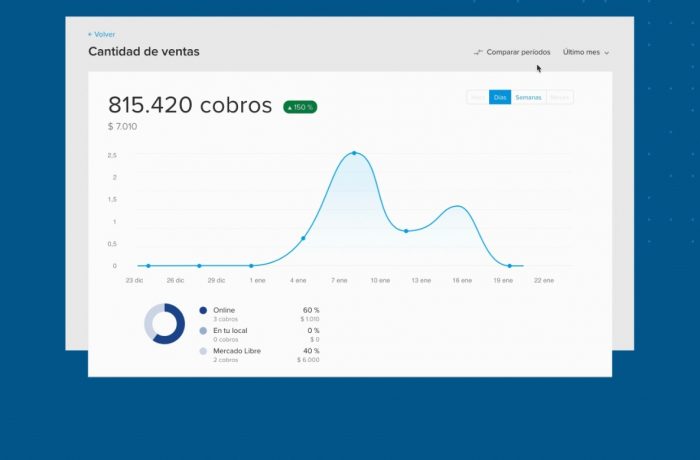Click the donut chart of sales channels

164,324
